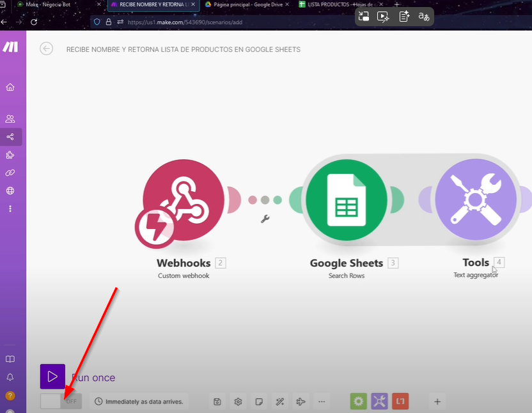Viewport: 532px width, 413px height.
Task: Go to the Home sidebar icon
Action: point(10,87)
